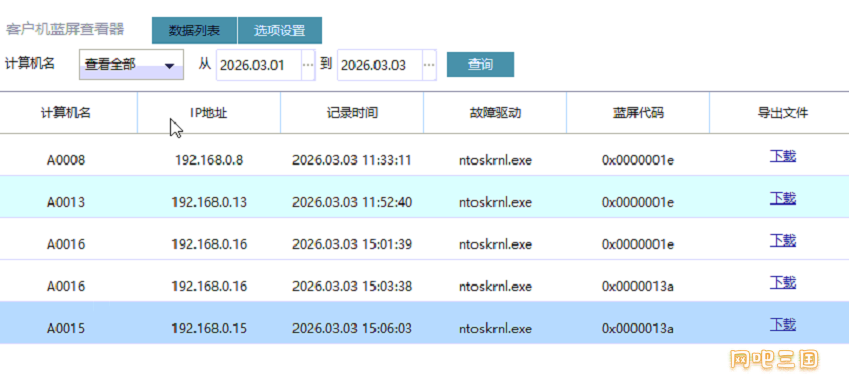Image resolution: width=849 pixels, height=384 pixels.
Task: Switch to the 选项设置 tab
Action: pyautogui.click(x=280, y=30)
